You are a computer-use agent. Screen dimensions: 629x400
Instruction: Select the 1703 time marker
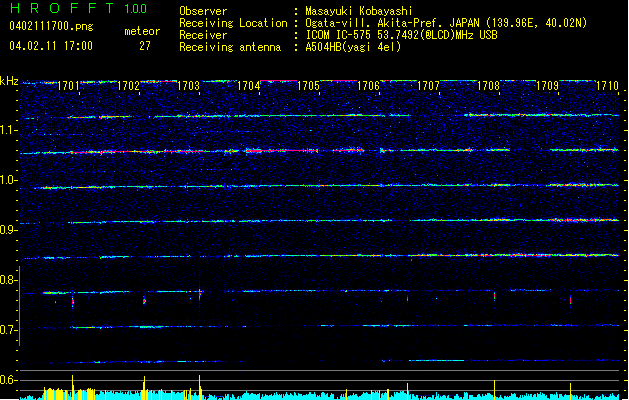(x=188, y=87)
